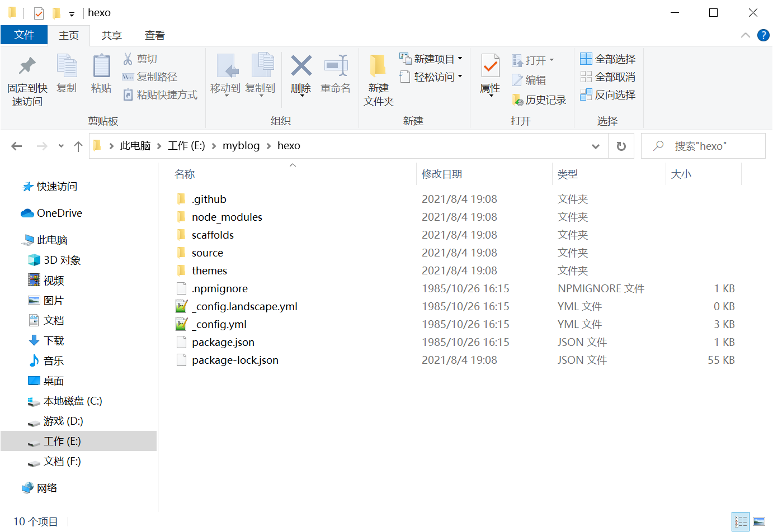Open Recent locations dropdown arrow
Image resolution: width=773 pixels, height=532 pixels.
61,146
